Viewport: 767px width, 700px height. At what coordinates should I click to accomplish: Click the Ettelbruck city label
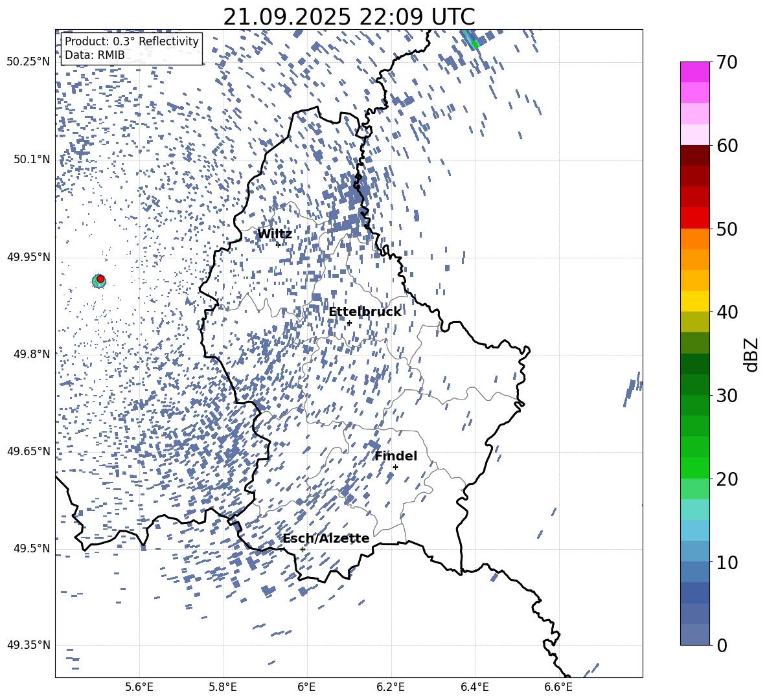[x=365, y=312]
